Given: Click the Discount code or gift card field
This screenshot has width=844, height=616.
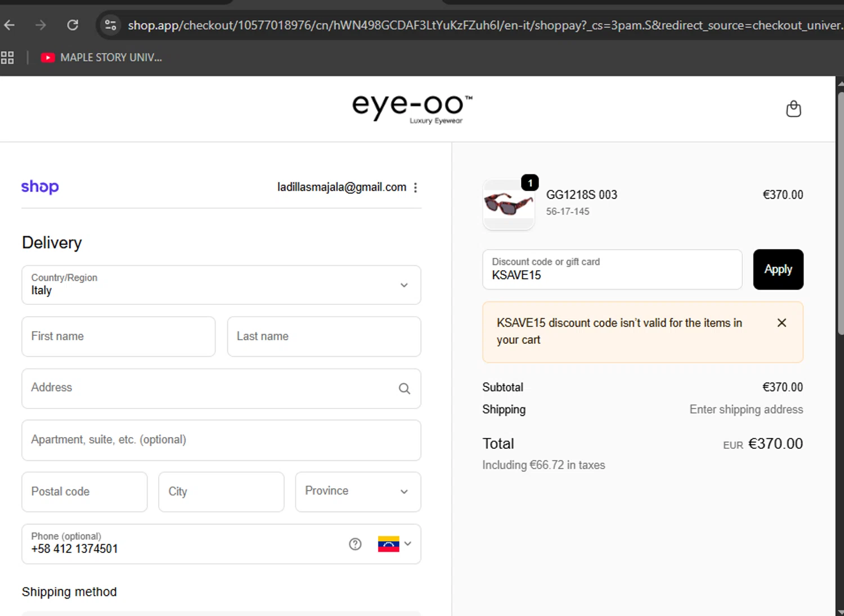Looking at the screenshot, I should 612,269.
